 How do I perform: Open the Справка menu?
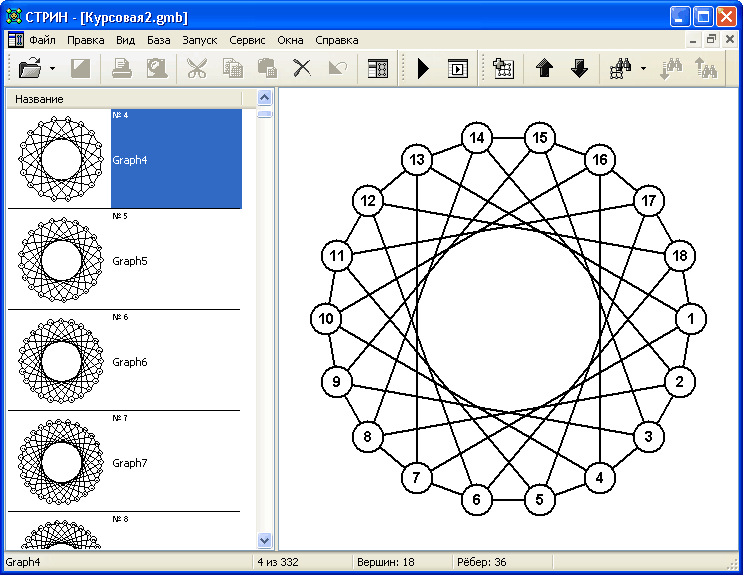(x=336, y=41)
